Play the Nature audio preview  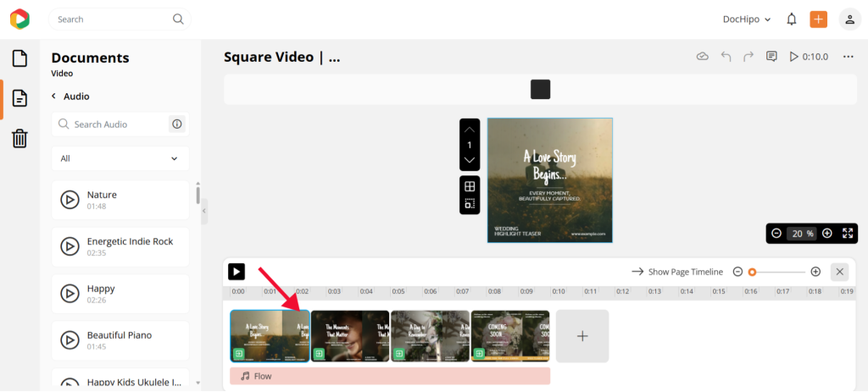click(x=70, y=200)
